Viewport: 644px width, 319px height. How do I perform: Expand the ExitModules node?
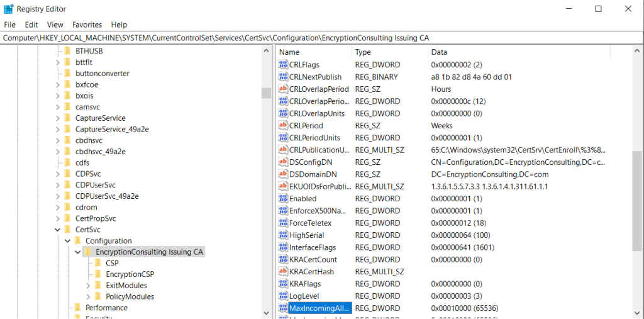tap(88, 285)
